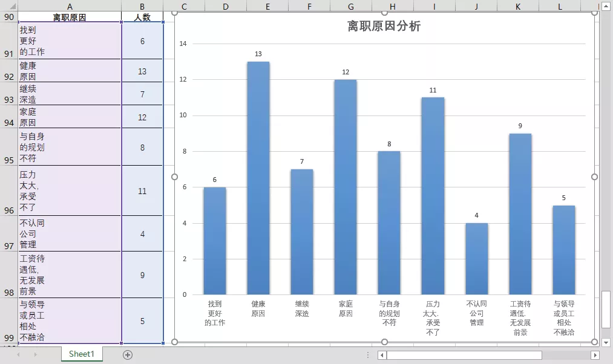Click the vertical axis label 10
Screen dimensions: 613x364
[183, 115]
